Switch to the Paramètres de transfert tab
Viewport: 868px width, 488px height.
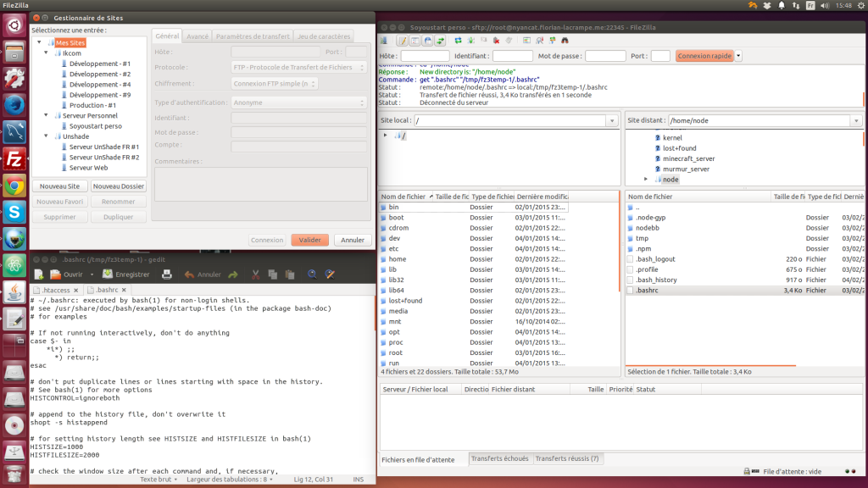point(253,36)
